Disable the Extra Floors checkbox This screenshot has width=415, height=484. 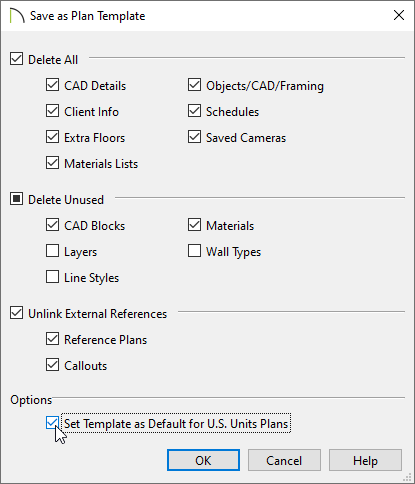point(52,137)
